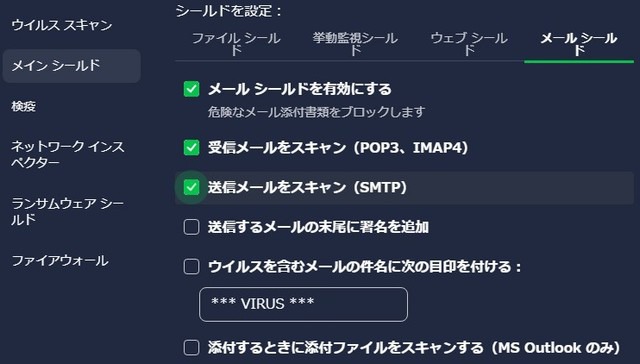This screenshot has width=640, height=364.
Task: Select the メール シールド tab
Action: tap(579, 44)
